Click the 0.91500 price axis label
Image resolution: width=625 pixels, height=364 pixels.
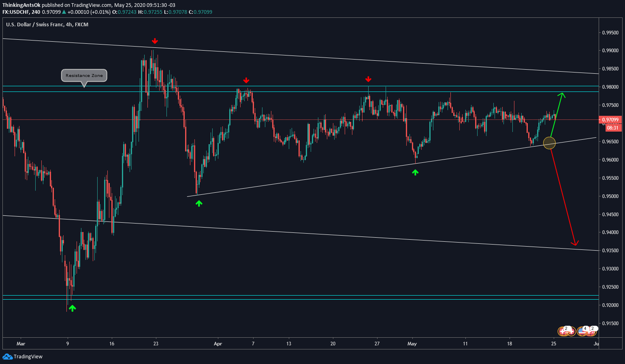point(610,324)
